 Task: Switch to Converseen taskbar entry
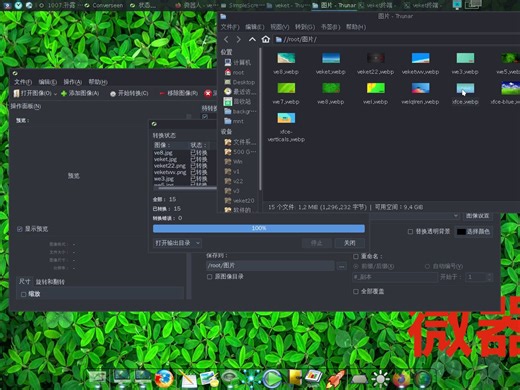coord(103,5)
